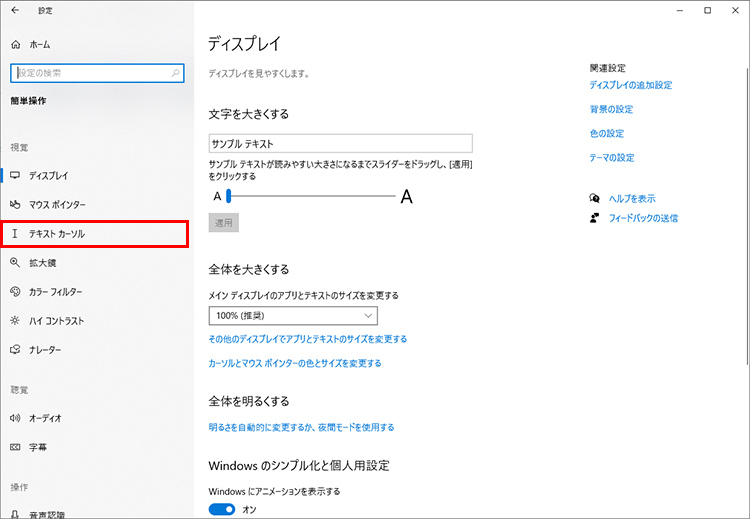Viewport: 750px width, 519px height.
Task: Click the Narrator (ナレーター) icon
Action: point(15,350)
